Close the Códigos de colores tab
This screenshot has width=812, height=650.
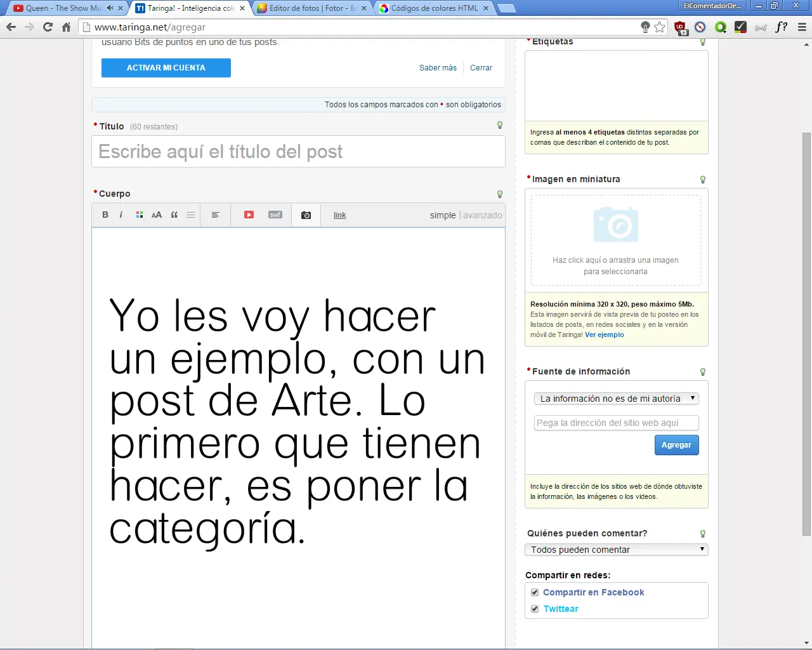point(486,8)
